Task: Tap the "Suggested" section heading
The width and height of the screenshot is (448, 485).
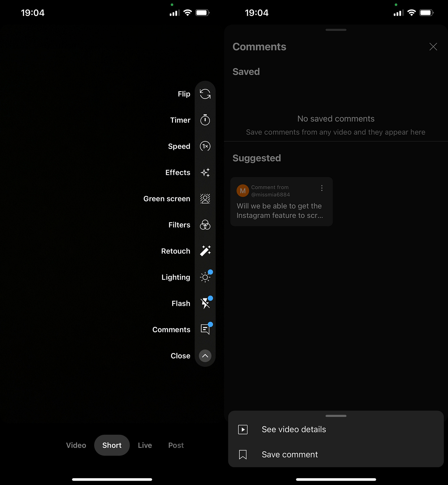Action: click(x=257, y=158)
